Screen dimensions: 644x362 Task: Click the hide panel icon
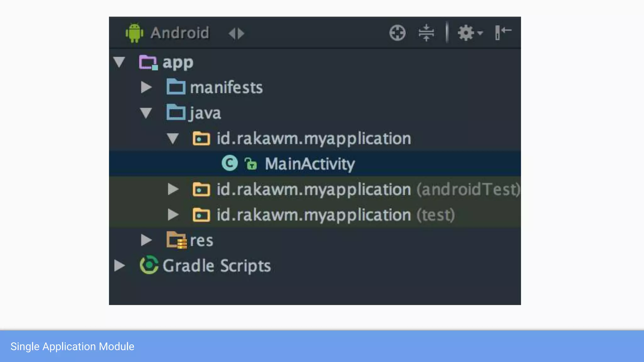503,33
